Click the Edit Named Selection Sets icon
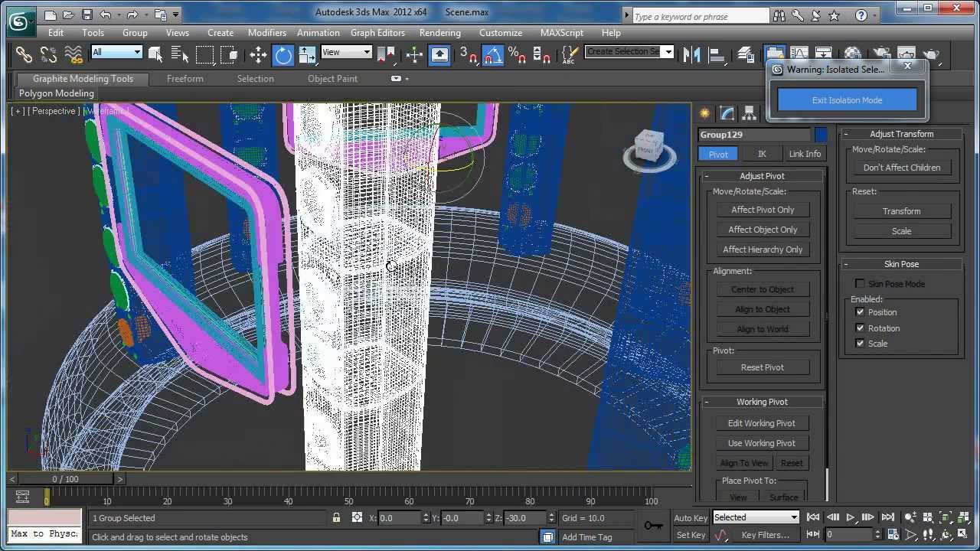This screenshot has height=551, width=980. tap(570, 54)
